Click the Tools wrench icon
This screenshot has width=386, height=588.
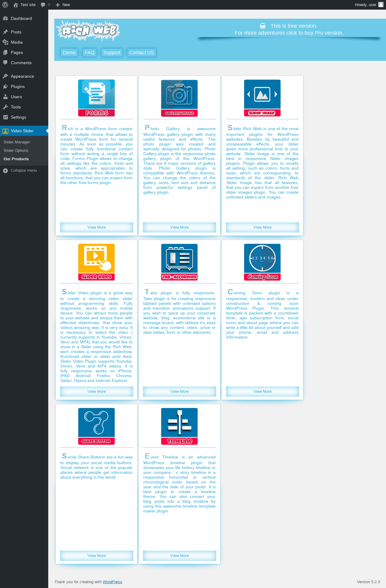pyautogui.click(x=5, y=107)
